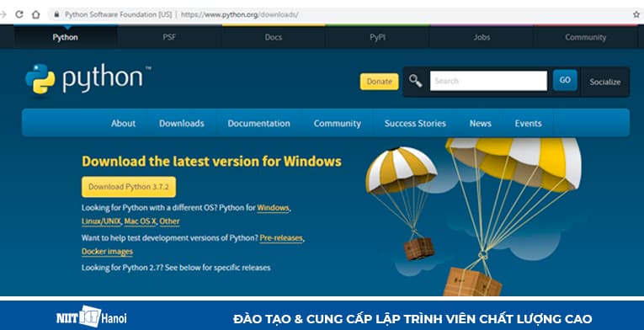
Task: Click the magnifying glass search icon
Action: 415,81
